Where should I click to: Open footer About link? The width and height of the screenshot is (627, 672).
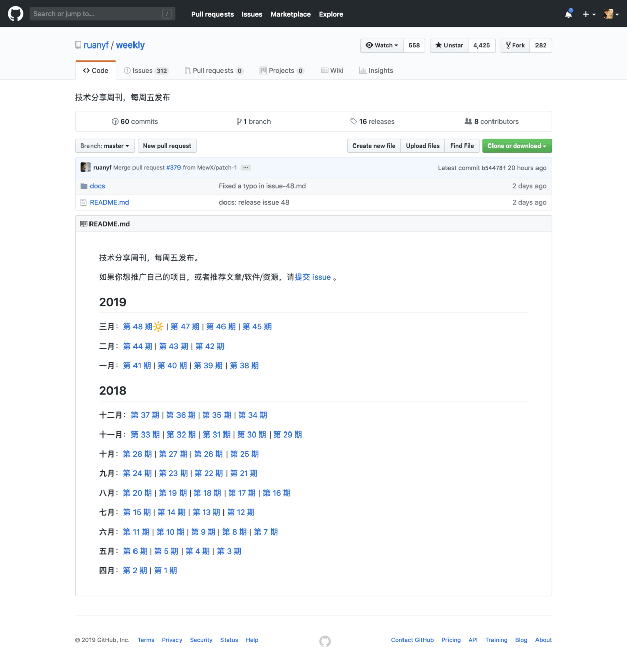click(x=544, y=640)
